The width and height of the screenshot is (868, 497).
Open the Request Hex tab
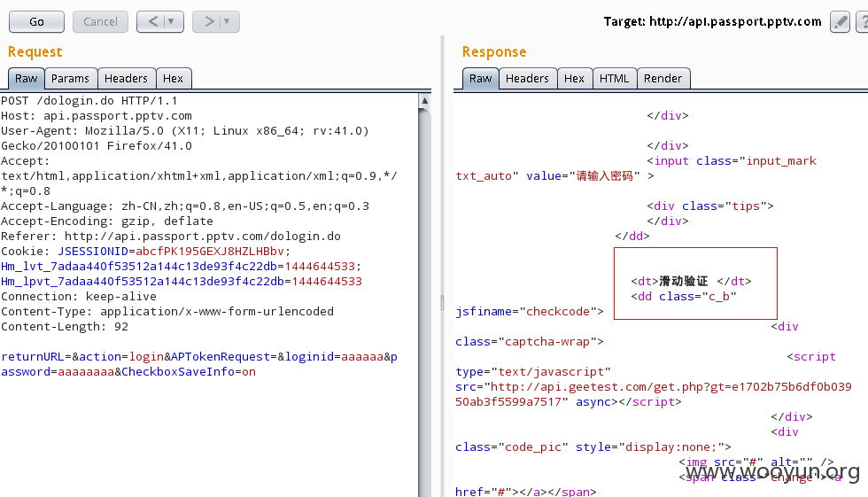174,79
